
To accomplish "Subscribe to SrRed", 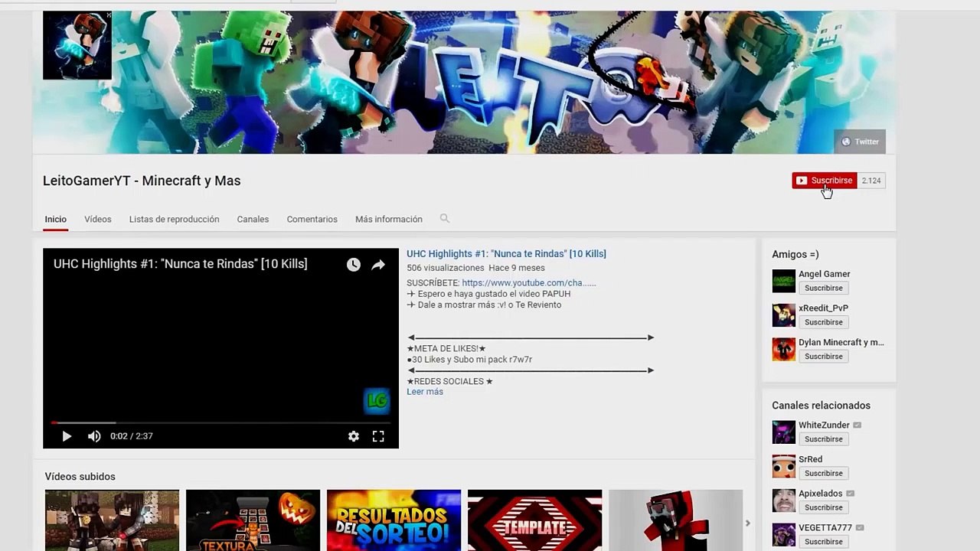I will (x=823, y=473).
